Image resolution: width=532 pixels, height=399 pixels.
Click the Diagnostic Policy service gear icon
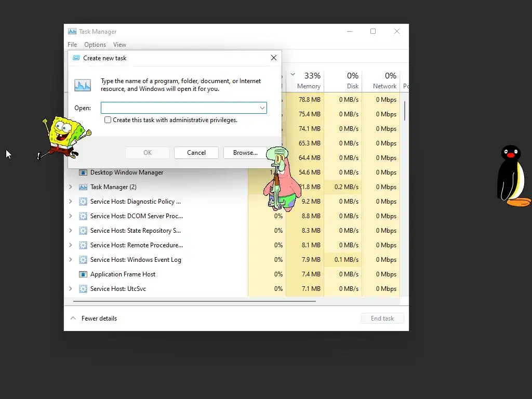tap(83, 202)
